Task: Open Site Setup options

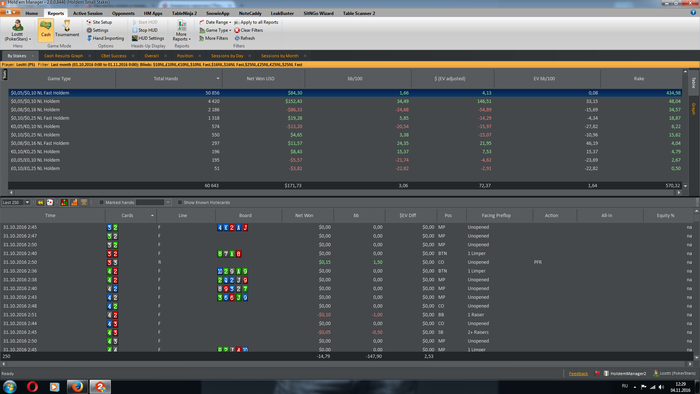Action: tap(99, 22)
